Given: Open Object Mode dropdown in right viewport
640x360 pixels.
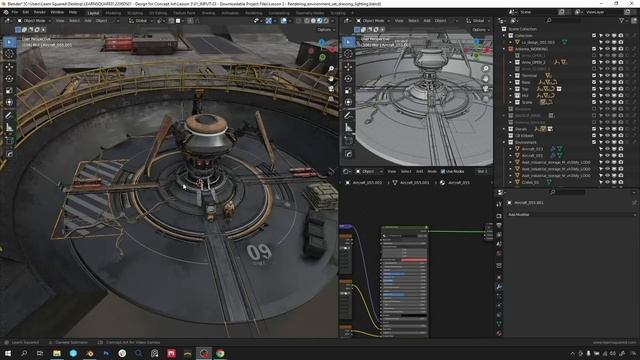Looking at the screenshot, I should click(x=373, y=20).
